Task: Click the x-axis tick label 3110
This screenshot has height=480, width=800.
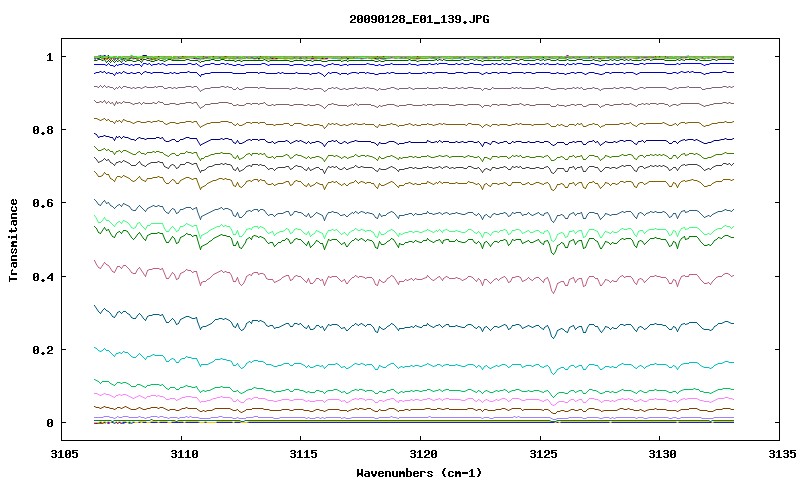Action: pyautogui.click(x=184, y=454)
